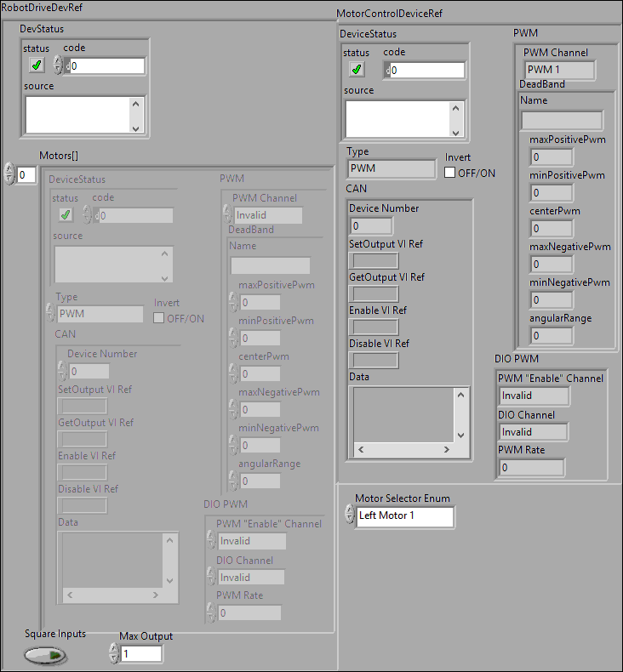Viewport: 623px width, 672px height.
Task: Click the greyed PWM Rate stepper in Motors
Action: (211, 612)
